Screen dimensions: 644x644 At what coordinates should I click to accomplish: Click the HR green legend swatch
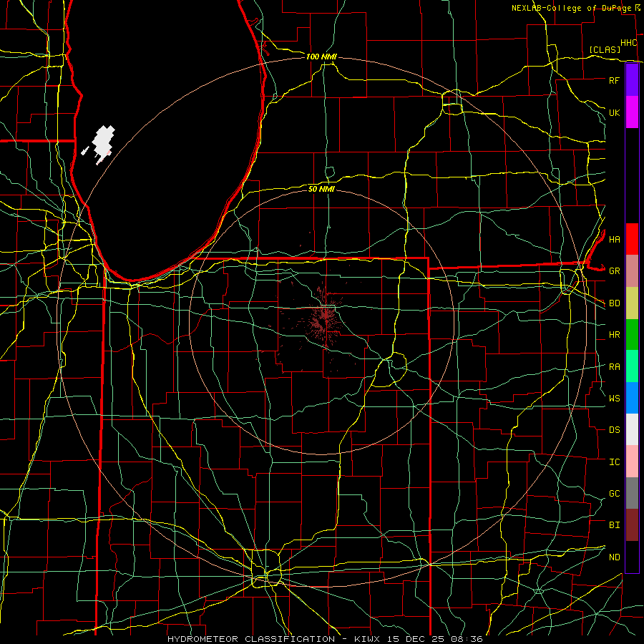632,335
